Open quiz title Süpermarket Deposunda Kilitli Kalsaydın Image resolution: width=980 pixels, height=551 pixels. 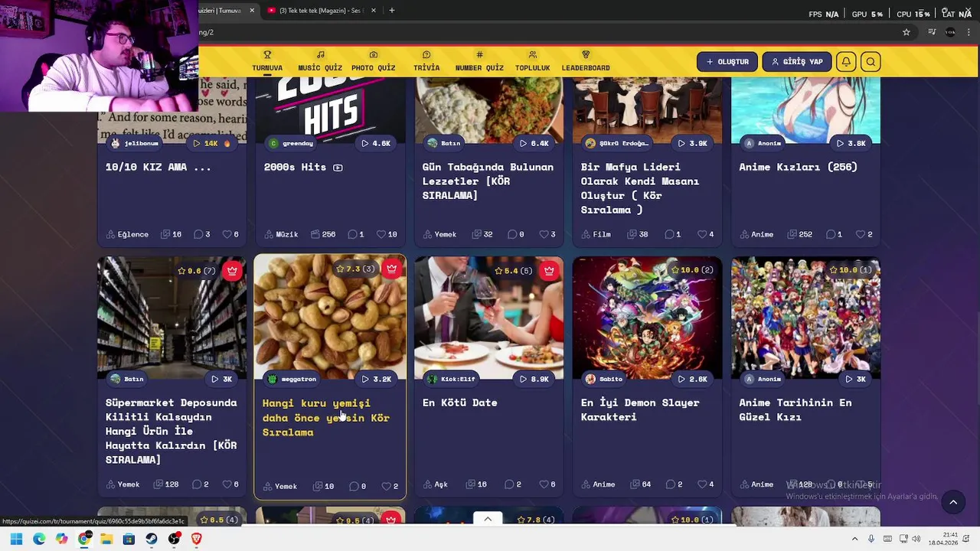(171, 431)
